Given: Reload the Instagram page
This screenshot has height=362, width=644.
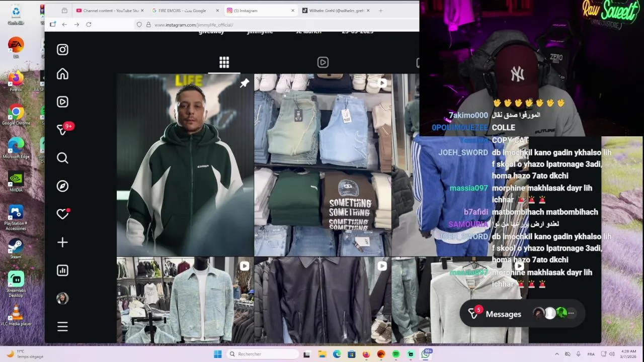Looking at the screenshot, I should 89,24.
